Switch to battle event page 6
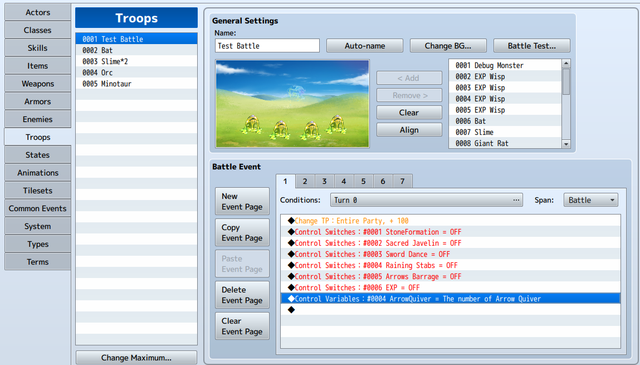This screenshot has height=365, width=640. (383, 181)
